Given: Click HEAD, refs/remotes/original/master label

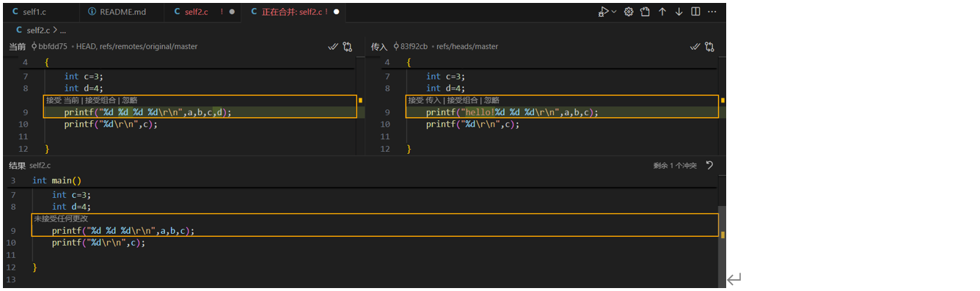Looking at the screenshot, I should click(x=136, y=46).
